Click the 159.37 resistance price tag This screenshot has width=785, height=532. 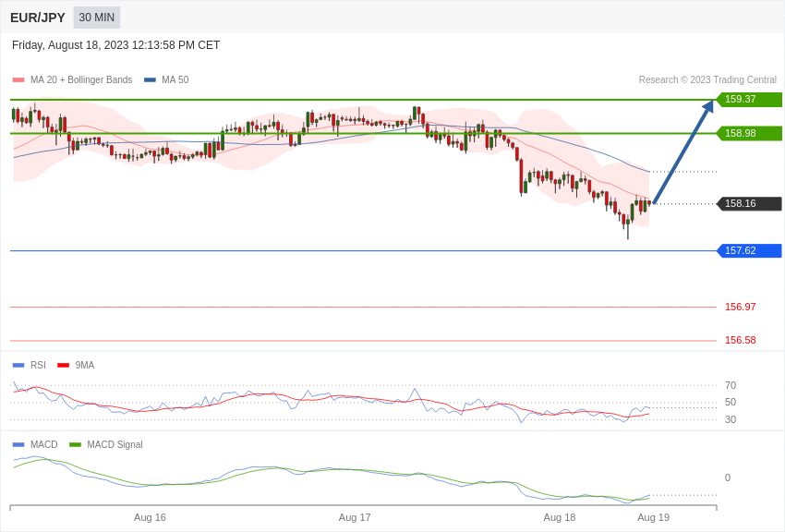749,99
